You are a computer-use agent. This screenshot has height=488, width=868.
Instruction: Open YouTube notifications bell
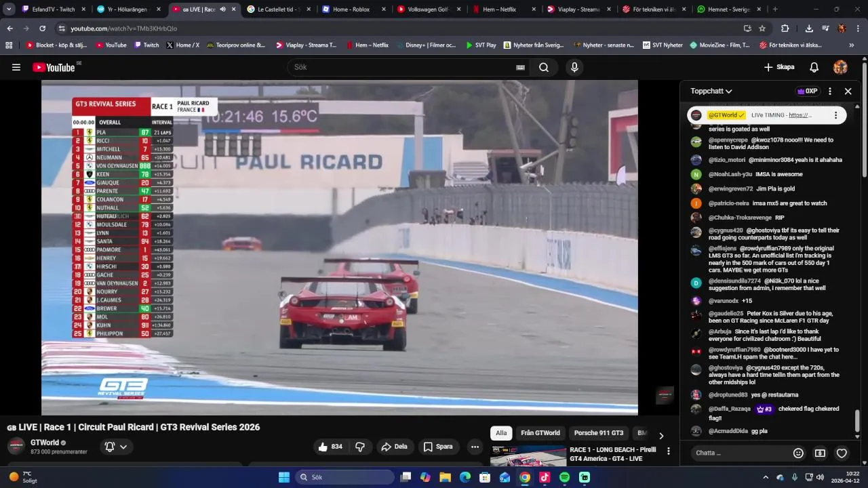tap(814, 67)
